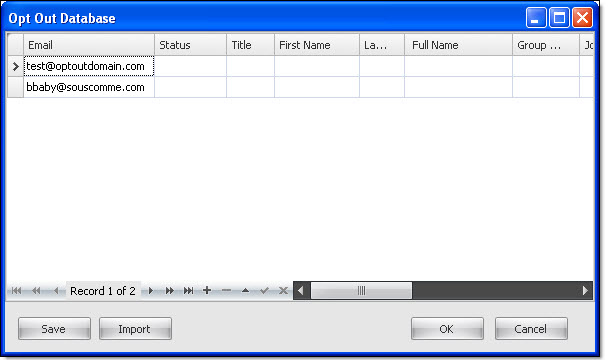
Task: Click the Save button
Action: (x=54, y=329)
